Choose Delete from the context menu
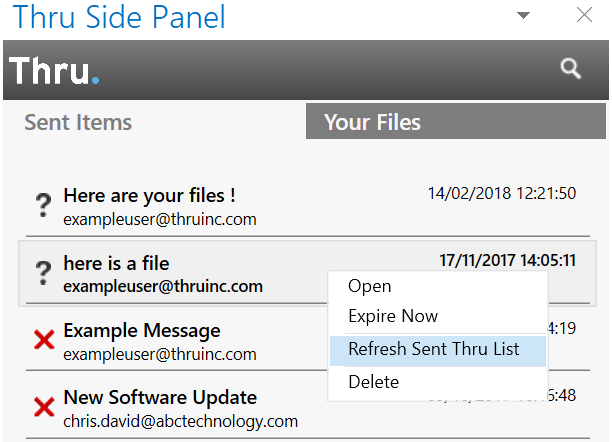The width and height of the screenshot is (612, 442). [374, 381]
